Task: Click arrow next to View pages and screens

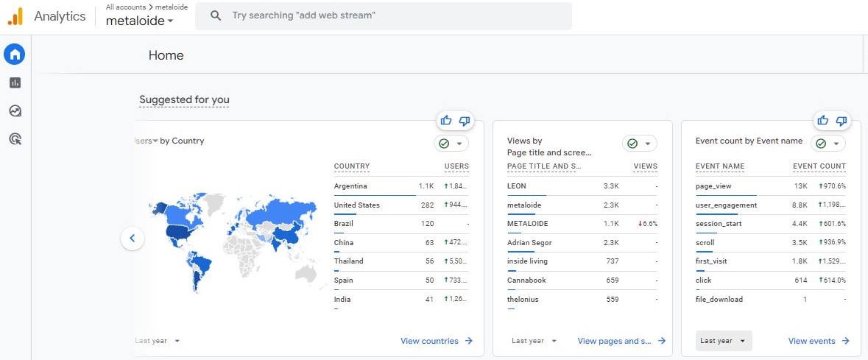Action: (x=662, y=341)
